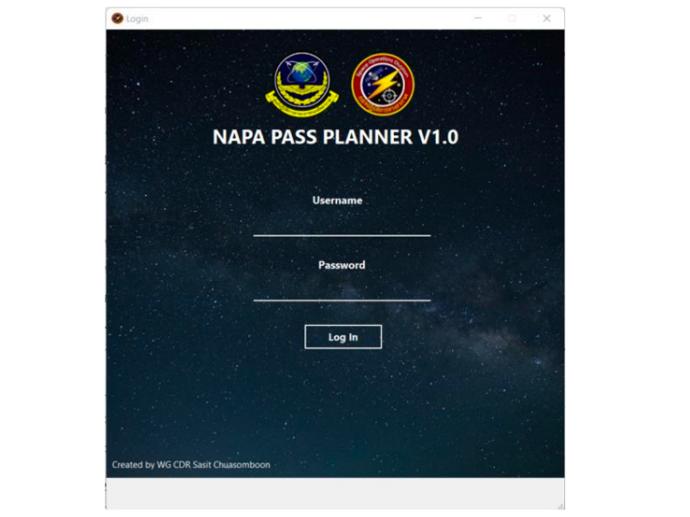Click the red Space Operations lightning emblem
Image resolution: width=690 pixels, height=517 pixels.
(382, 84)
